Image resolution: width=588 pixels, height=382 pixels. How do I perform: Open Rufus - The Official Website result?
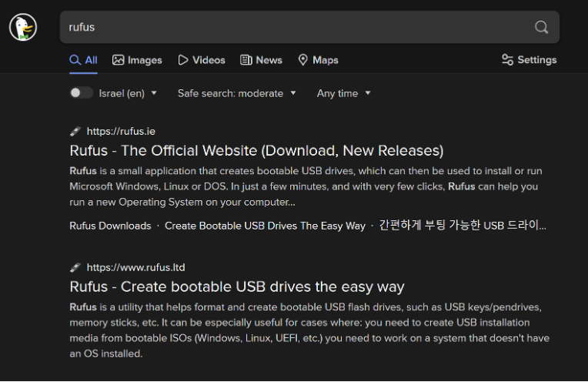pos(256,151)
